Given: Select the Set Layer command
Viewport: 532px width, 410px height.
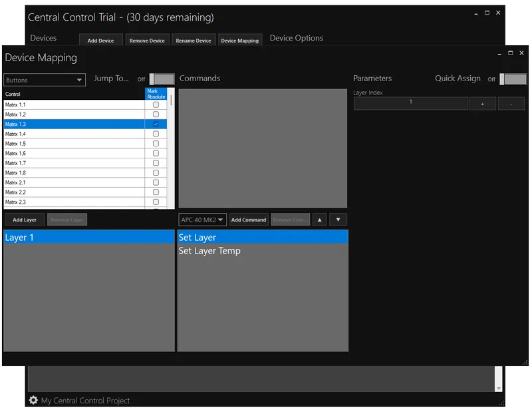Looking at the screenshot, I should 263,237.
